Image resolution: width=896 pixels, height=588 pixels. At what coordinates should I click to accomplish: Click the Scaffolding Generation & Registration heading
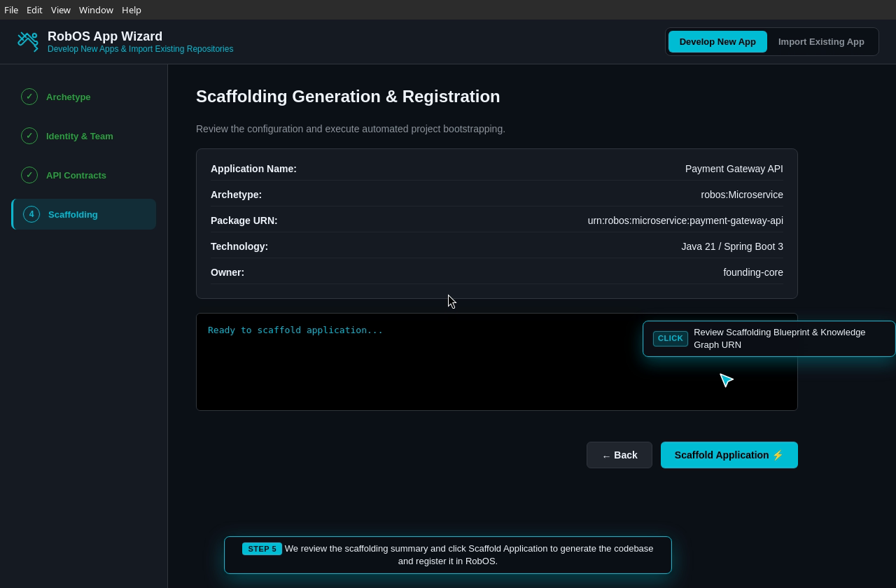coord(348,97)
